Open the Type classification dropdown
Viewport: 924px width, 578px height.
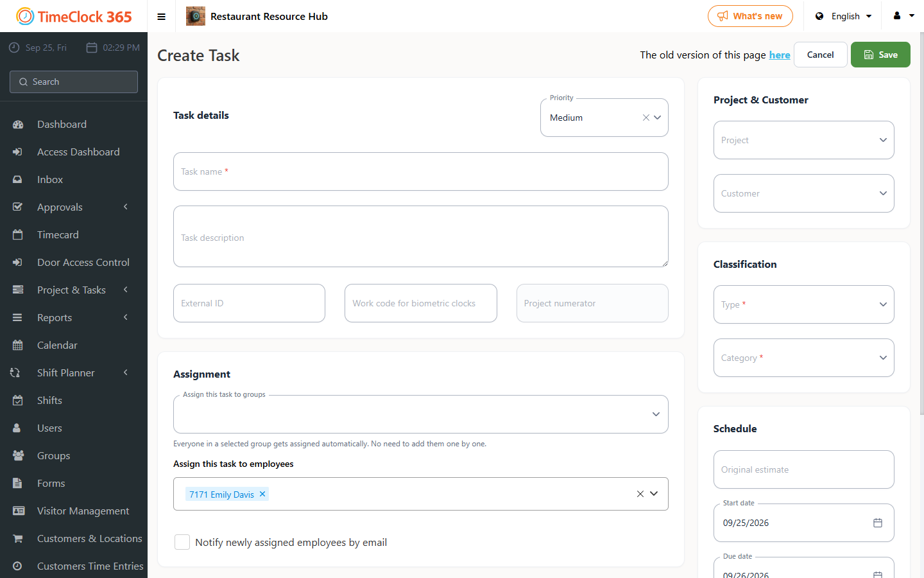pos(804,304)
